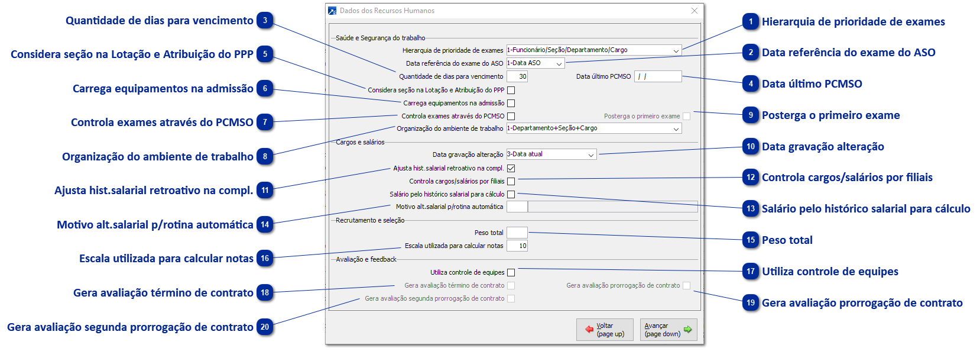Toggle Utiliza controle de equipes checkbox
The width and height of the screenshot is (980, 351).
pyautogui.click(x=511, y=273)
